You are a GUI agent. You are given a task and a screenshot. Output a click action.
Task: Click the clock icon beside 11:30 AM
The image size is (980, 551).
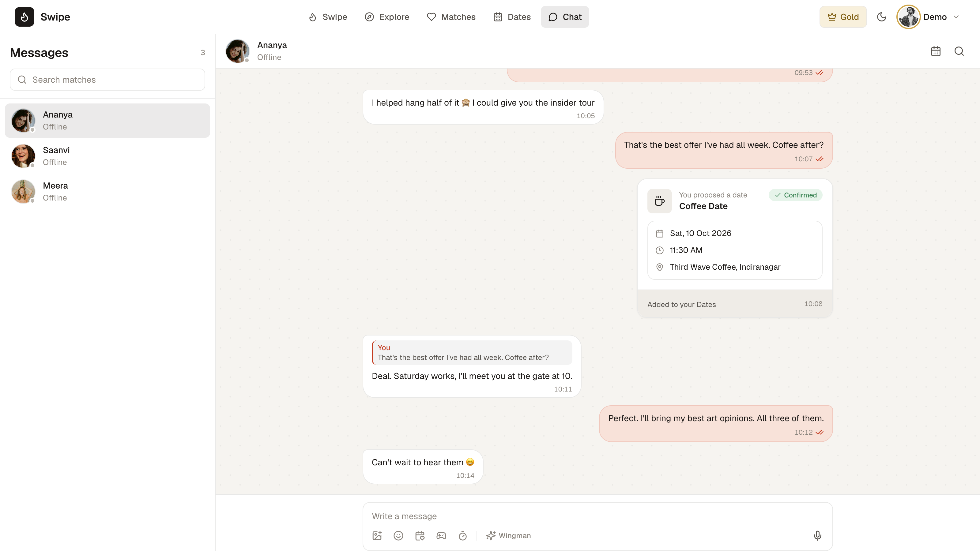pos(659,250)
